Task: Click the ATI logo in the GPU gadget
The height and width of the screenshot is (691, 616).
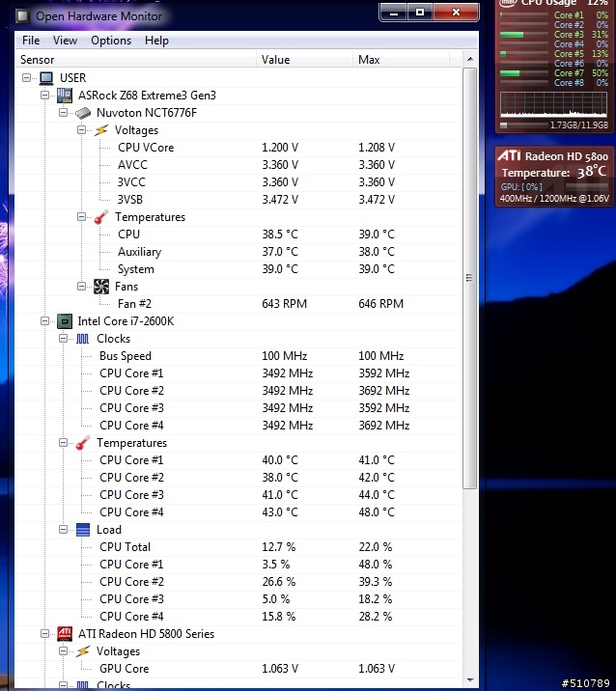Action: pyautogui.click(x=509, y=155)
